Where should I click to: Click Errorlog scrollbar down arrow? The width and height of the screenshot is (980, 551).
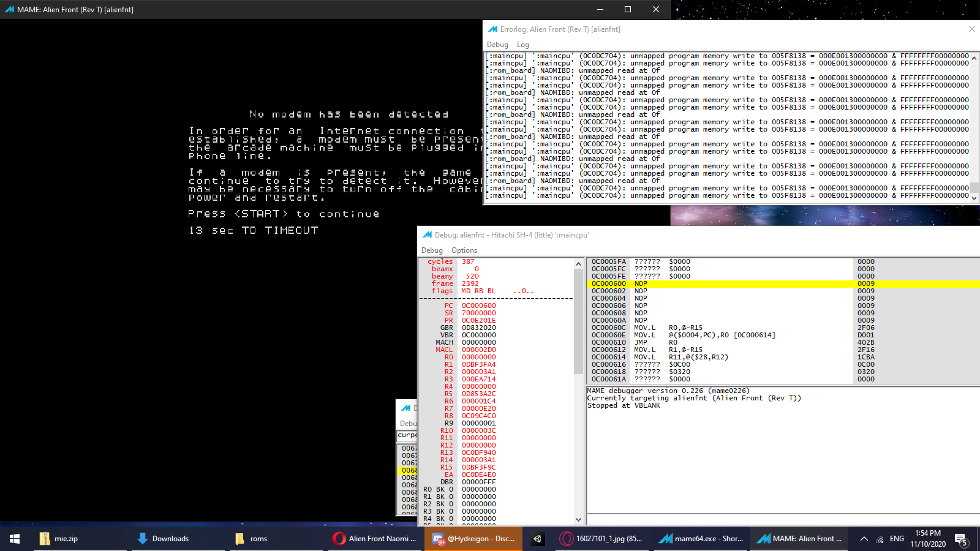point(974,198)
